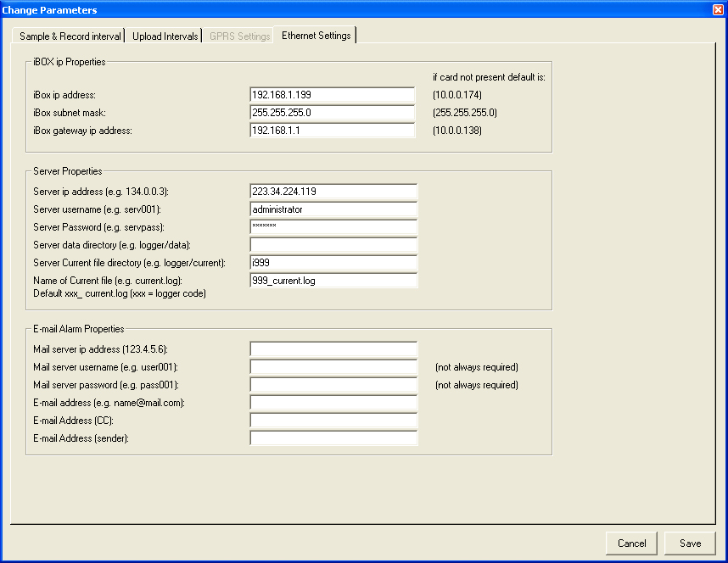Click the Save button
This screenshot has width=728, height=563.
click(690, 543)
